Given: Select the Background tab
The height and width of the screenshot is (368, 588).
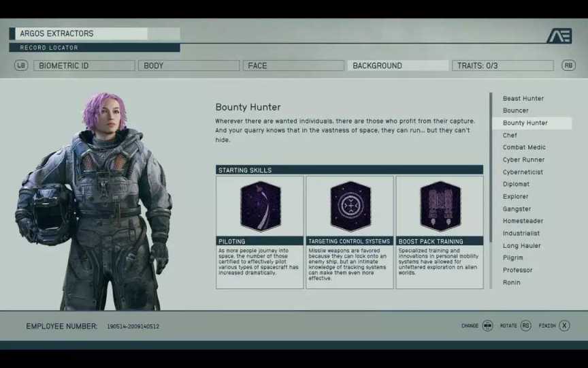Looking at the screenshot, I should tap(398, 65).
